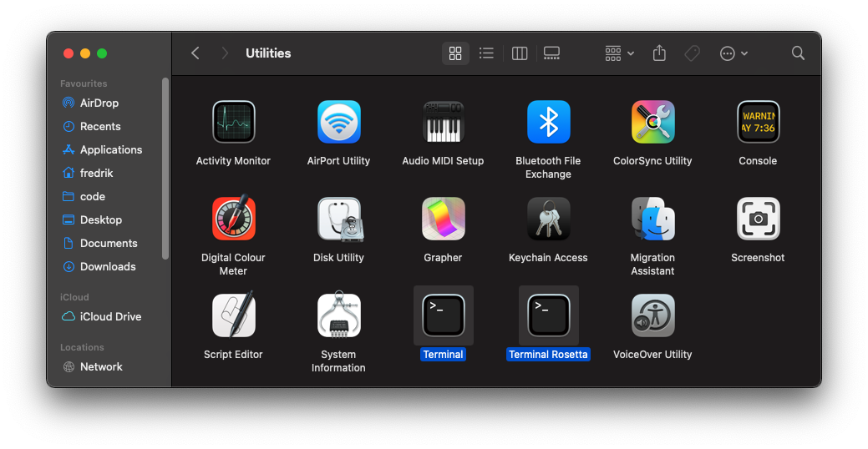The height and width of the screenshot is (449, 868).
Task: Open the Activity Monitor app icon
Action: pyautogui.click(x=234, y=122)
